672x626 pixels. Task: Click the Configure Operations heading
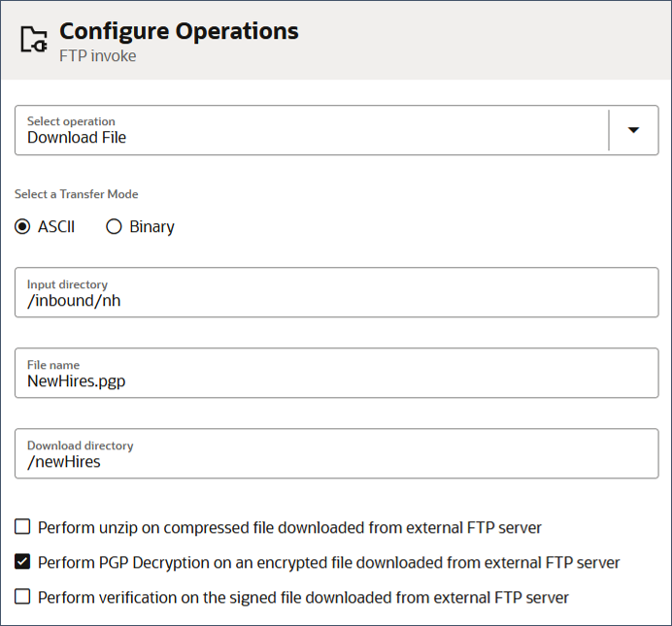pos(179,32)
